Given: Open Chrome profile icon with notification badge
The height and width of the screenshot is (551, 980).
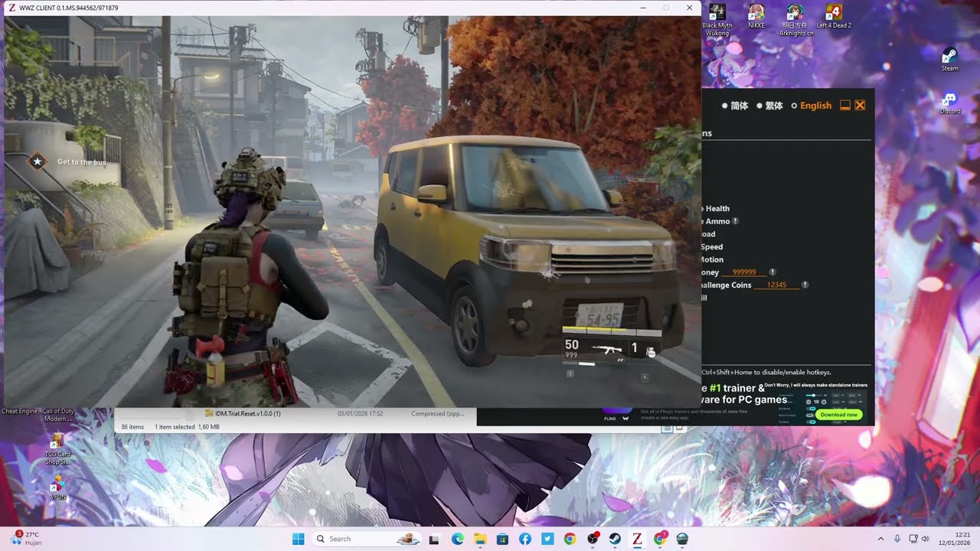Looking at the screenshot, I should 660,539.
